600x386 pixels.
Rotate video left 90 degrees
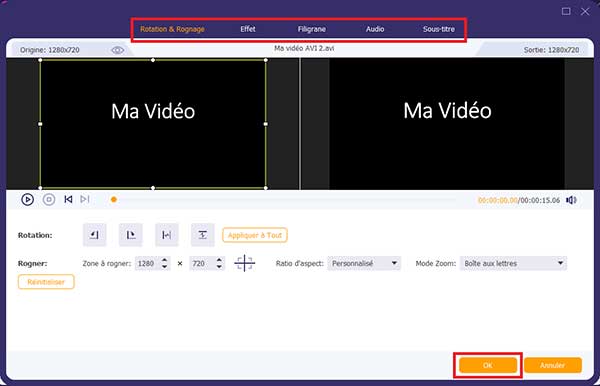pos(95,235)
